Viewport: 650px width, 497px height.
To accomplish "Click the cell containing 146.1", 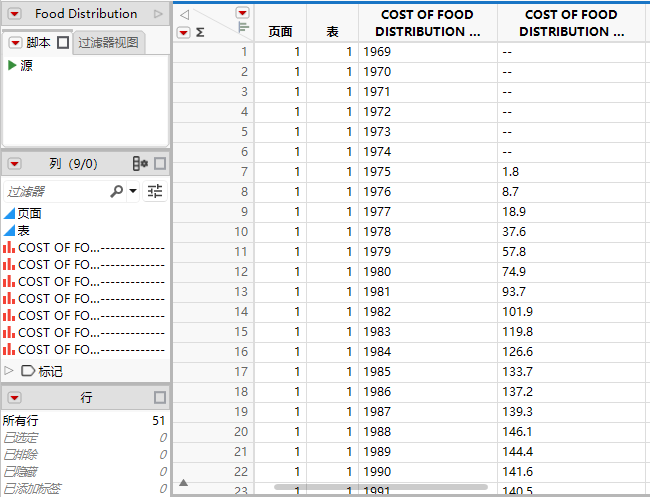I will pos(571,432).
